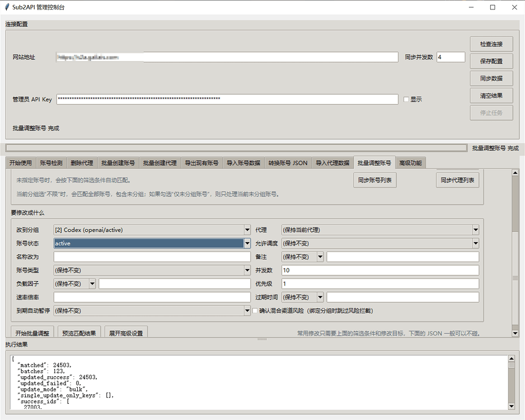Click the "batches": 123 result line
The height and width of the screenshot is (420, 525).
pyautogui.click(x=41, y=371)
